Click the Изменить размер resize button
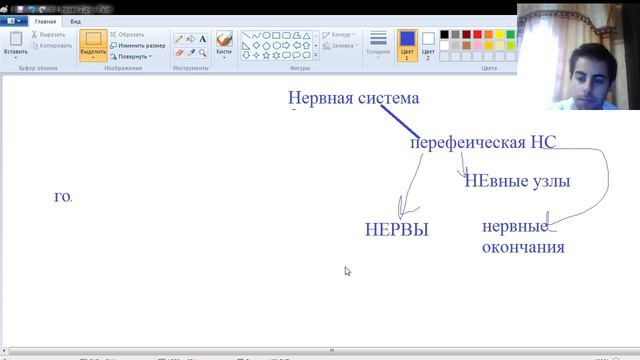The width and height of the screenshot is (640, 360). [x=138, y=46]
